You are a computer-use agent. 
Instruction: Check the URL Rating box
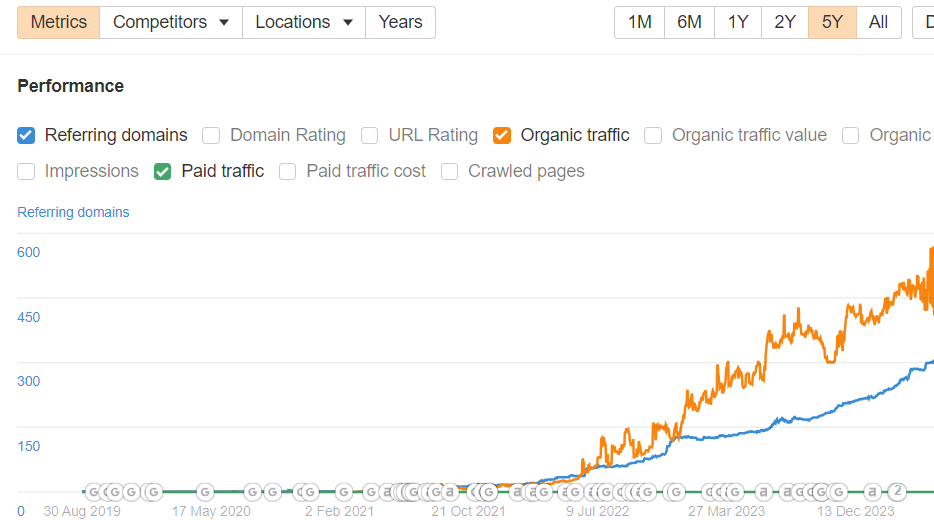click(370, 135)
